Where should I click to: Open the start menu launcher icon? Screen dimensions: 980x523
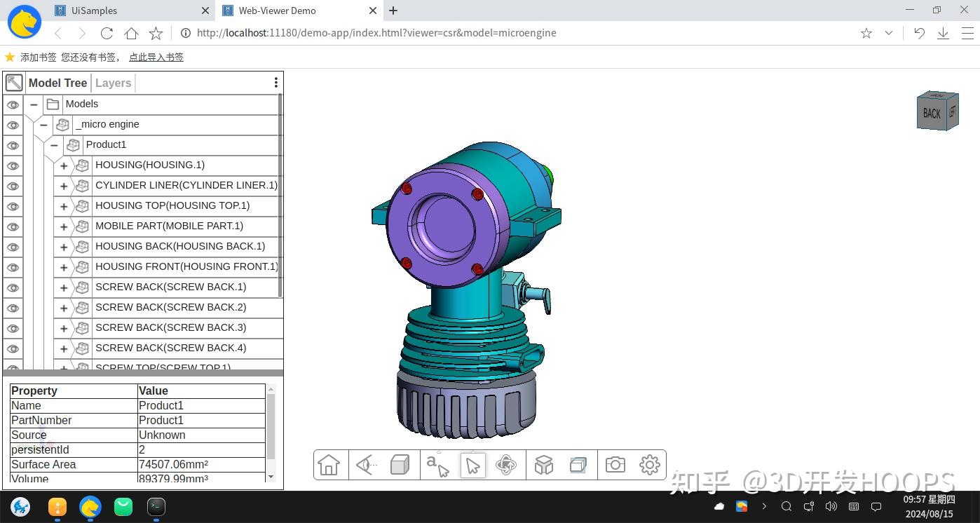pos(20,506)
